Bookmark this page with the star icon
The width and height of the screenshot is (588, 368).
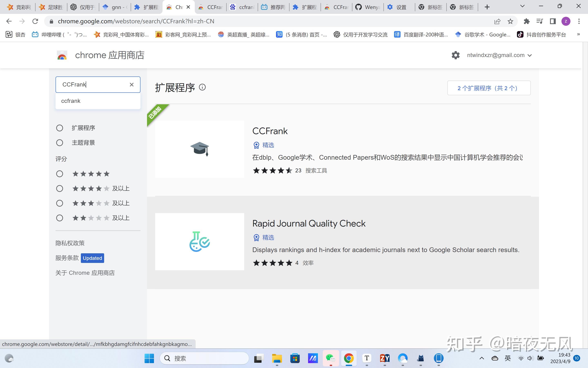510,21
